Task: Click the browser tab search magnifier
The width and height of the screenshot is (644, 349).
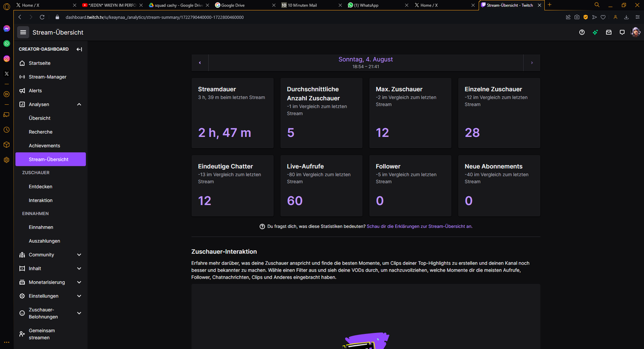Action: (597, 5)
